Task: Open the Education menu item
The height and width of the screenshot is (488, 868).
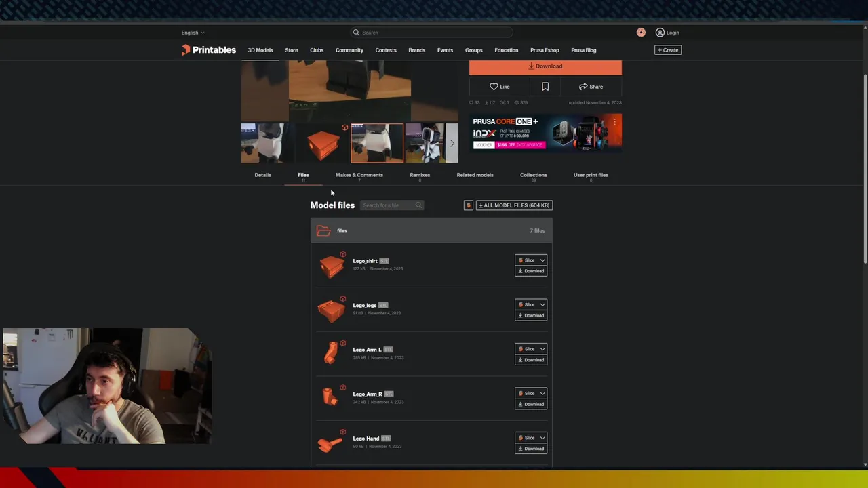Action: pos(507,50)
